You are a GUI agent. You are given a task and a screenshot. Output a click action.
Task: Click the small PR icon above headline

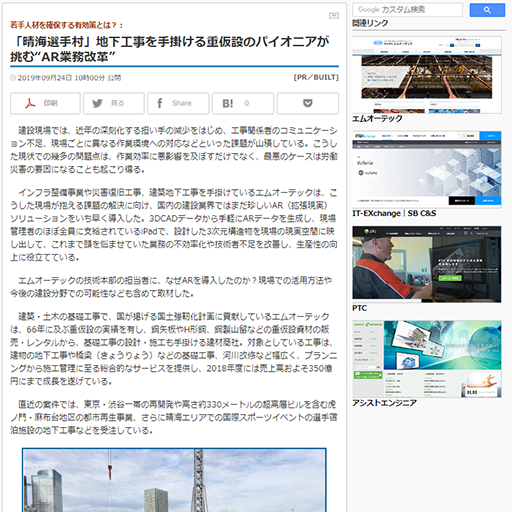334,16
